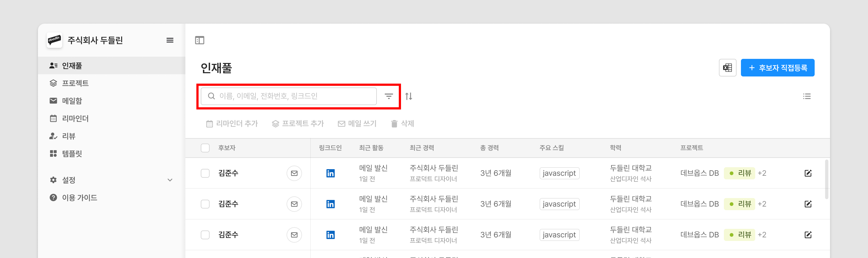Open candidate 김준수 in the second row
Image resolution: width=868 pixels, height=258 pixels.
(228, 204)
